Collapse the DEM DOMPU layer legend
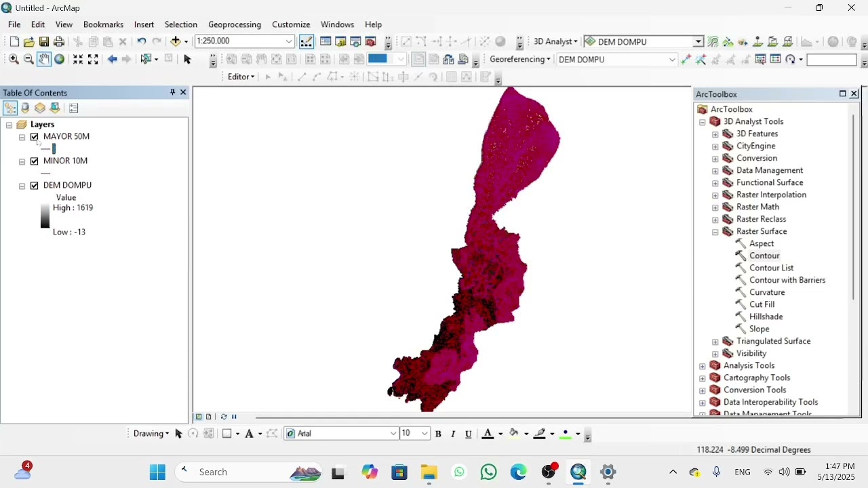Image resolution: width=868 pixels, height=488 pixels. point(22,186)
